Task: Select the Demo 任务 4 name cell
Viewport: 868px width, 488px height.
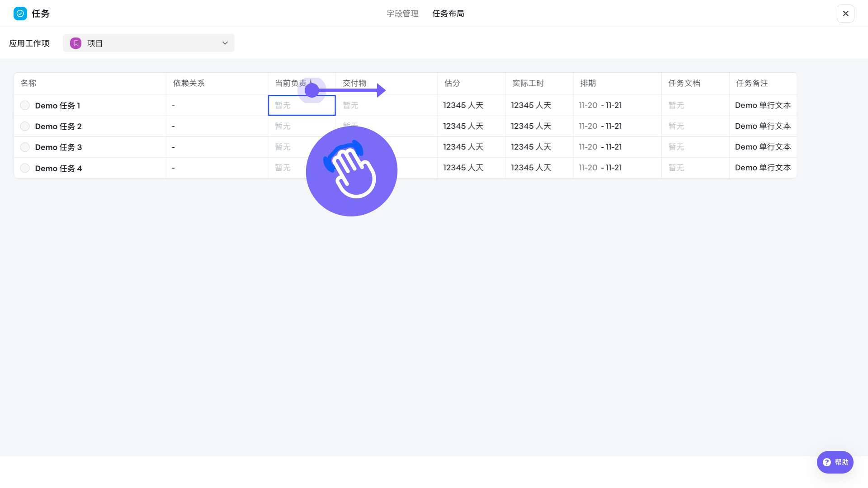Action: (90, 168)
